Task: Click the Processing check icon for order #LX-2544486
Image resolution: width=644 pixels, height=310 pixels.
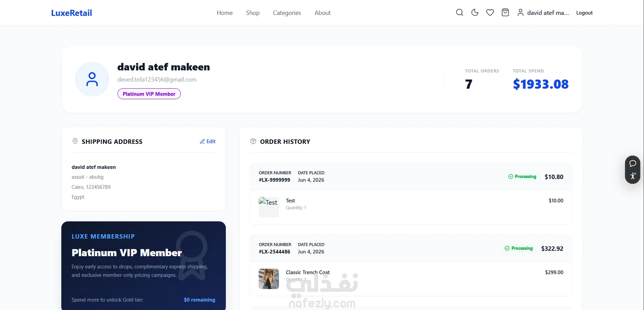Action: 507,248
